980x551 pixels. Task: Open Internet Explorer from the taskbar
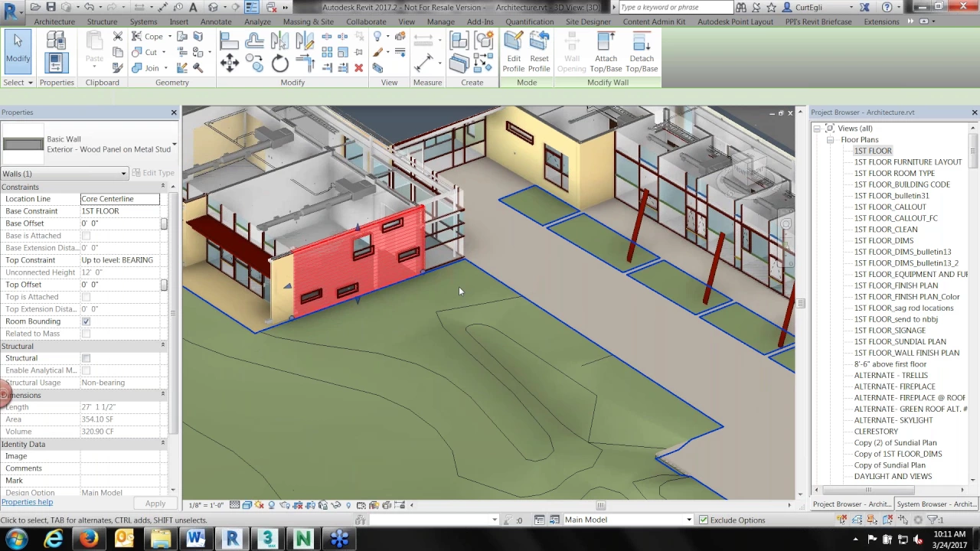[54, 540]
